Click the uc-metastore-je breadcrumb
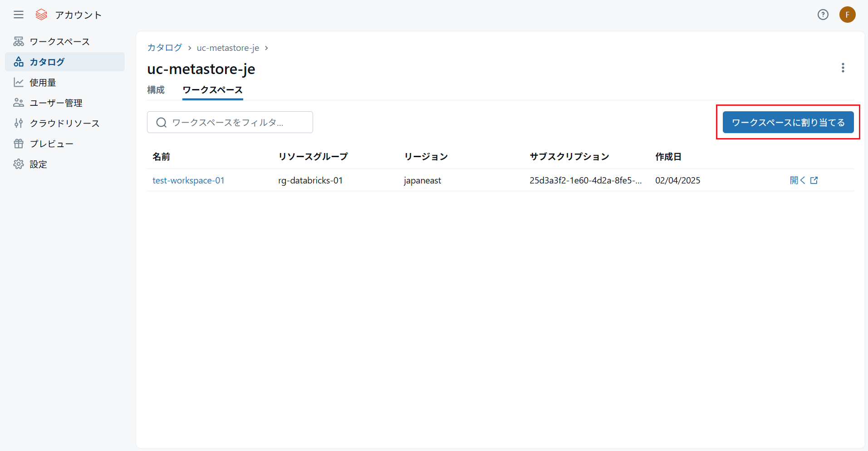Viewport: 868px width, 451px height. coord(228,48)
